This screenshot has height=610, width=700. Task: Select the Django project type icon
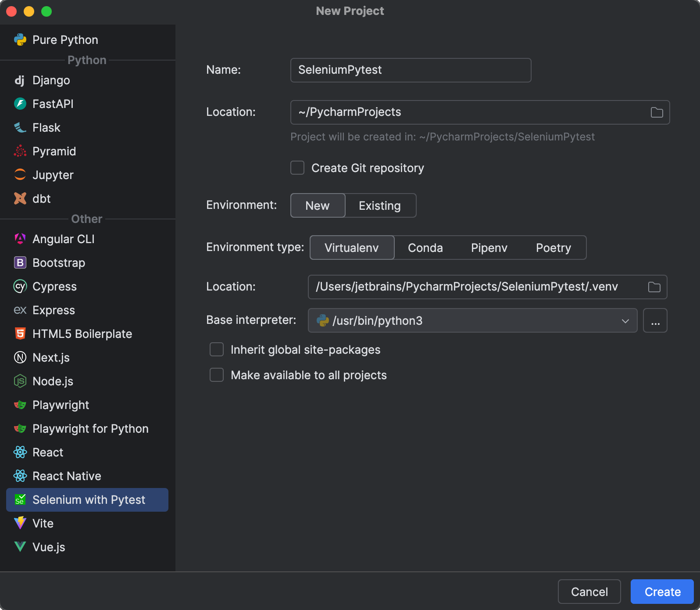pyautogui.click(x=20, y=80)
